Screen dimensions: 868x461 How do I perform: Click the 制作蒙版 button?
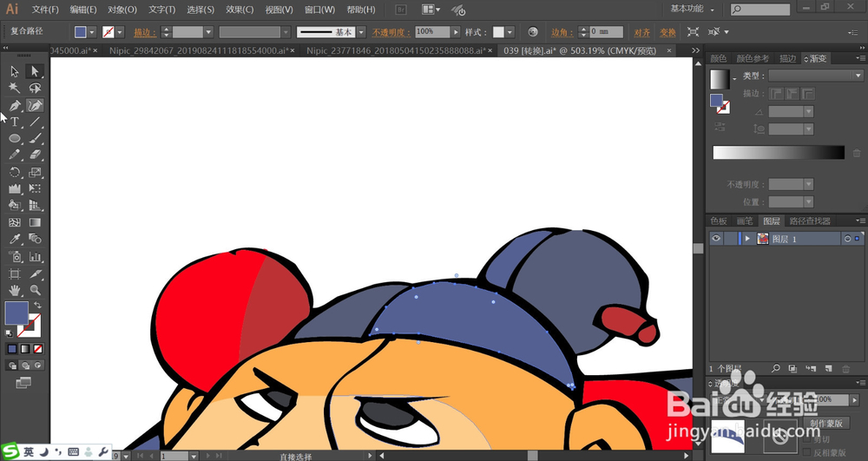point(826,423)
